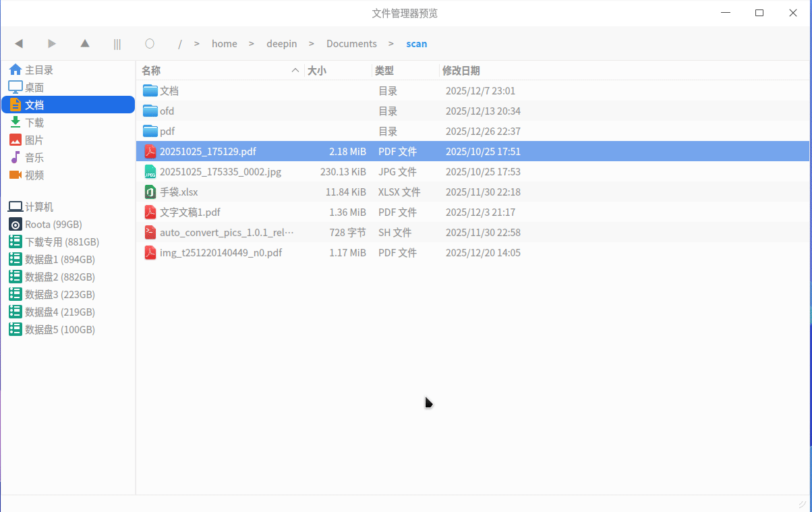Open 桌面 in the sidebar
The image size is (812, 512).
pos(68,88)
